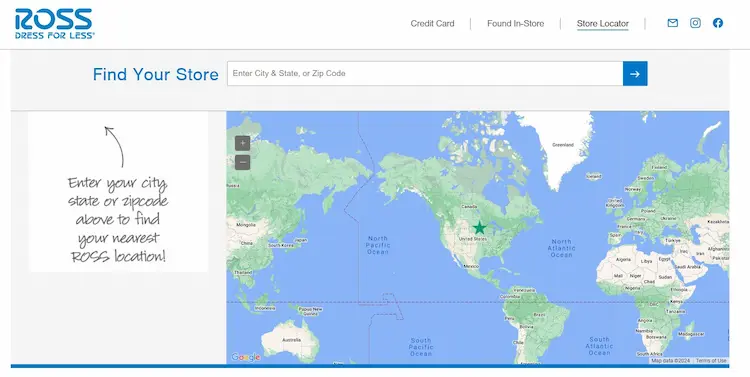Screen dimensions: 750x377
Task: Zoom out with the map minus button
Action: point(243,162)
